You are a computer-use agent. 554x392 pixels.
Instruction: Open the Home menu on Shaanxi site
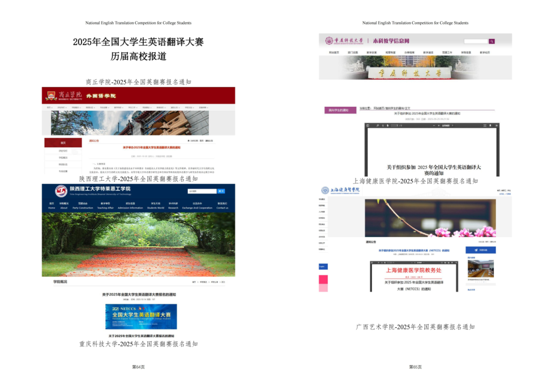(52, 206)
